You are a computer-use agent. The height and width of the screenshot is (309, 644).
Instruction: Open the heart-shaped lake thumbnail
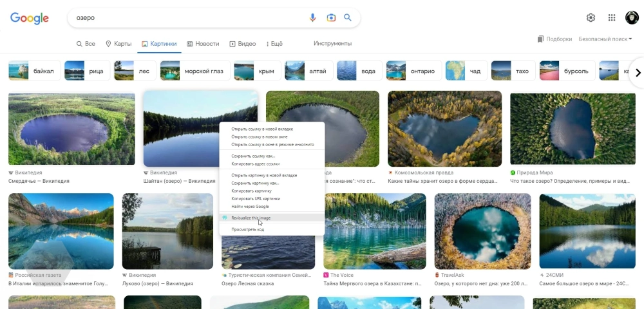[x=444, y=128]
